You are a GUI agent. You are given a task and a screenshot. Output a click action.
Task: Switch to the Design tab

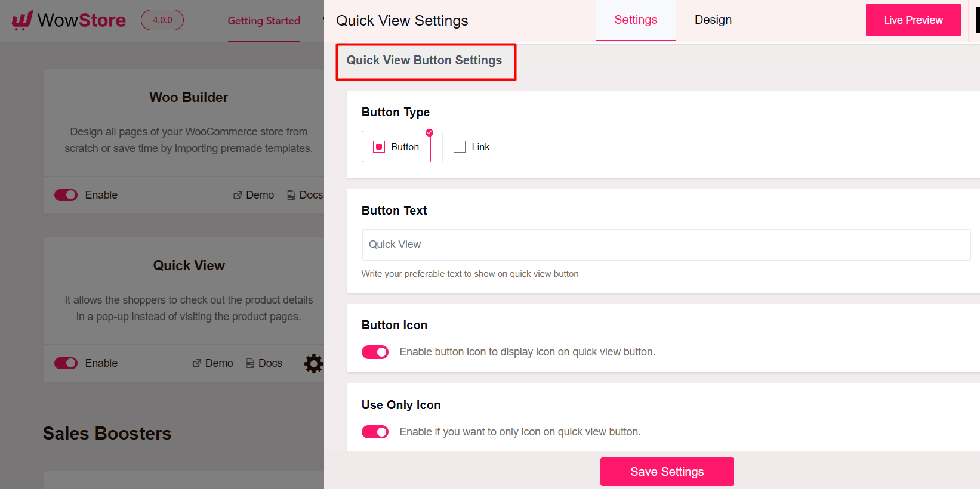713,19
